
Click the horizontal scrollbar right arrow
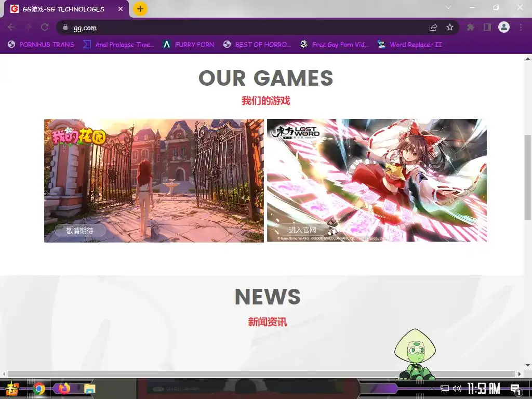[520, 374]
